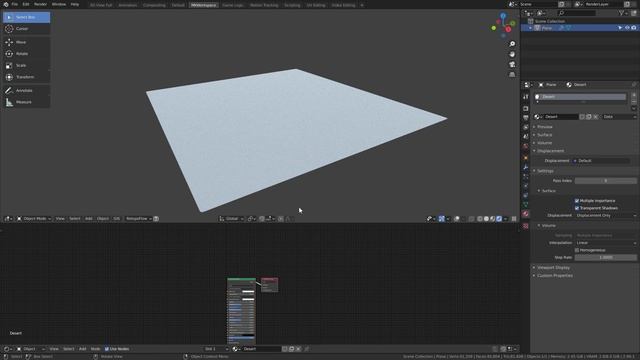Toggle viewport overlays icon

(457, 219)
